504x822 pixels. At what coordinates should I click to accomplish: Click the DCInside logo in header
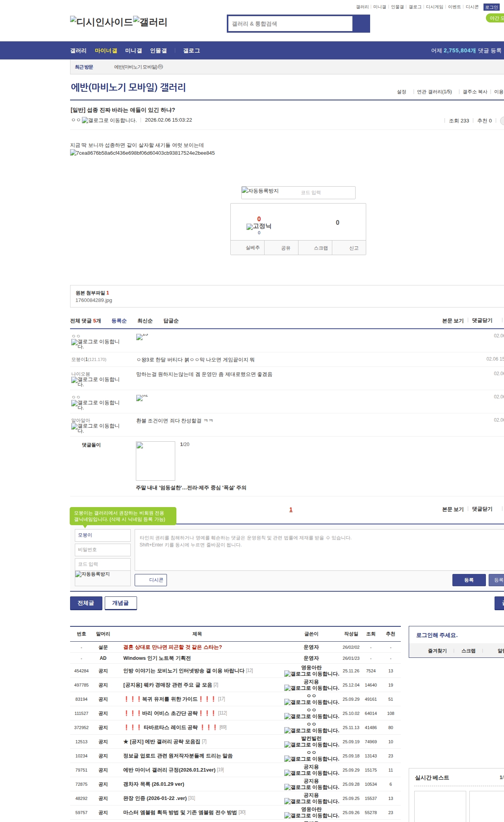click(x=101, y=22)
